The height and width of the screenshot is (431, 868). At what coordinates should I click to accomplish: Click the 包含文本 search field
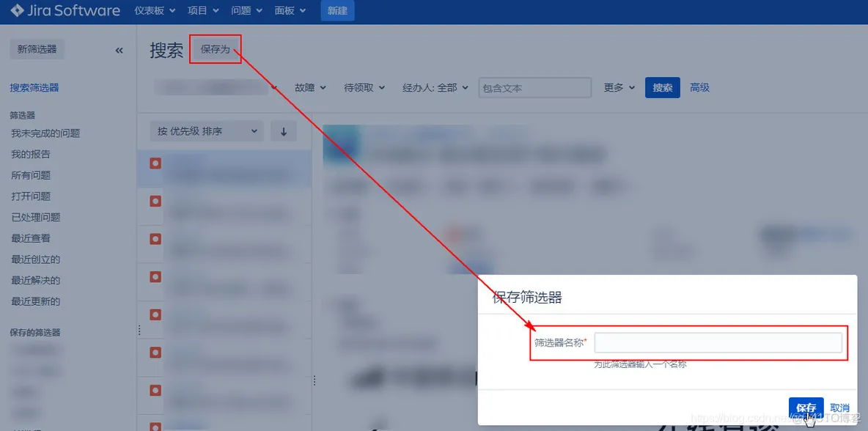pyautogui.click(x=534, y=87)
